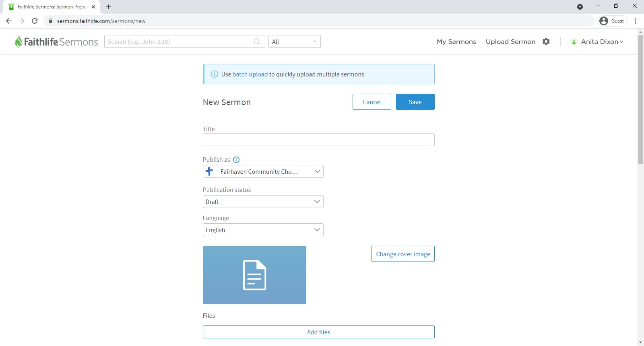644x346 pixels.
Task: Expand the Publish as dropdown
Action: (x=263, y=171)
